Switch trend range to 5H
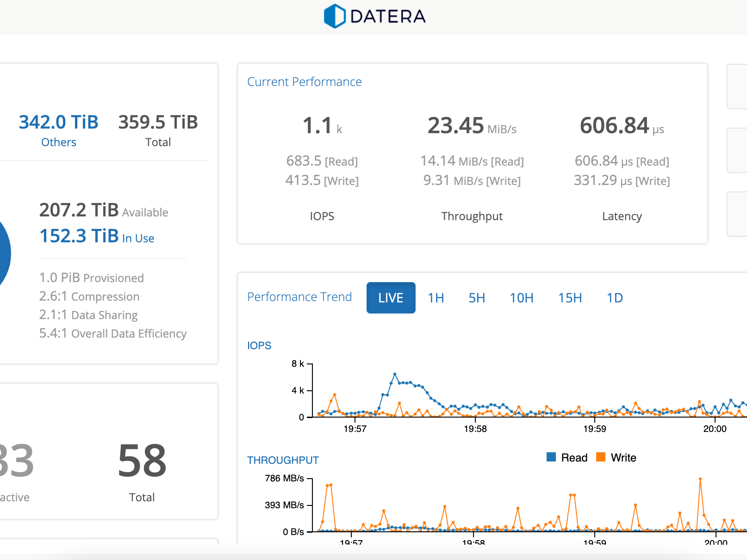This screenshot has height=560, width=747. [477, 298]
